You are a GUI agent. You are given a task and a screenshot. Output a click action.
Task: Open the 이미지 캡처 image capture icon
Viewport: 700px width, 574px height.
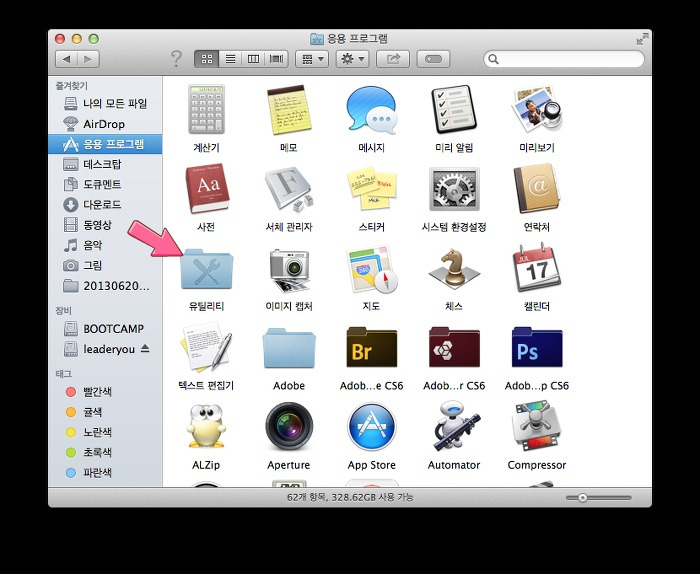pos(288,269)
